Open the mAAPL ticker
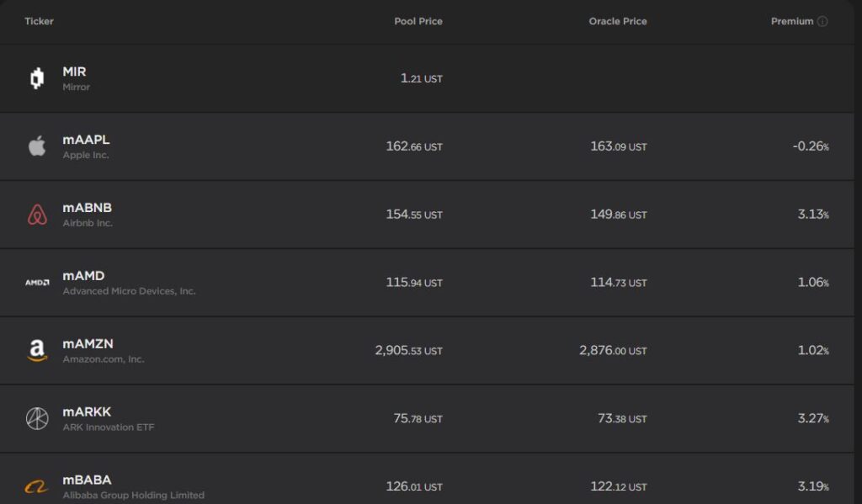Screen dimensions: 862x504 [86, 140]
